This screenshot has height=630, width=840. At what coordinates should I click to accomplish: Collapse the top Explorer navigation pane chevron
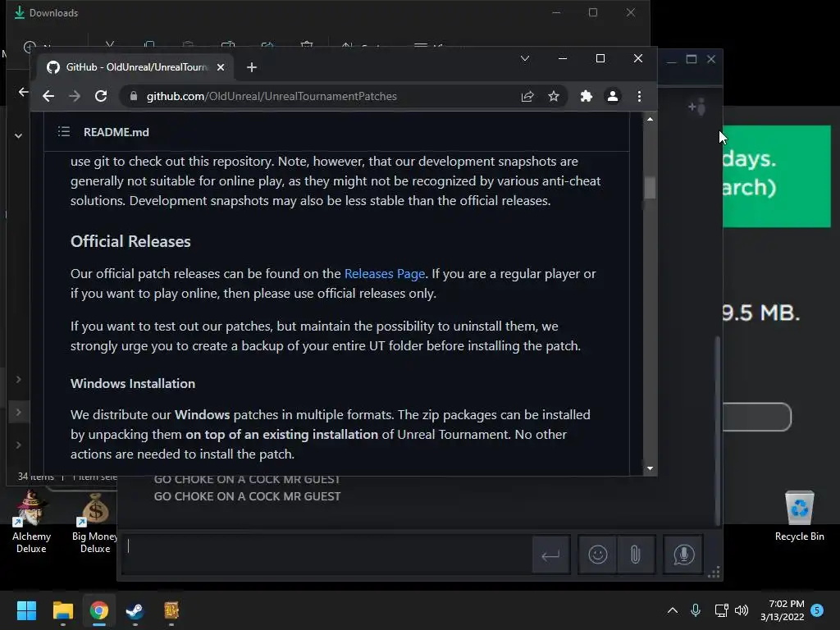pos(18,135)
